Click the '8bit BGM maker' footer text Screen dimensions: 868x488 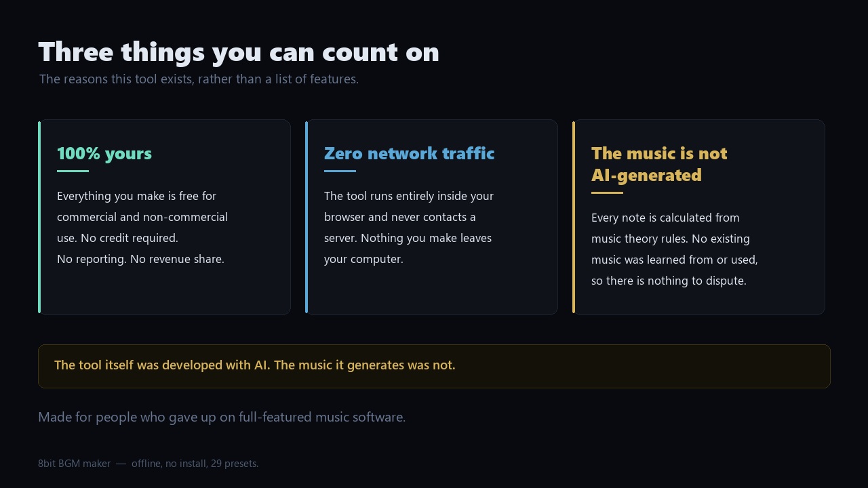point(74,464)
